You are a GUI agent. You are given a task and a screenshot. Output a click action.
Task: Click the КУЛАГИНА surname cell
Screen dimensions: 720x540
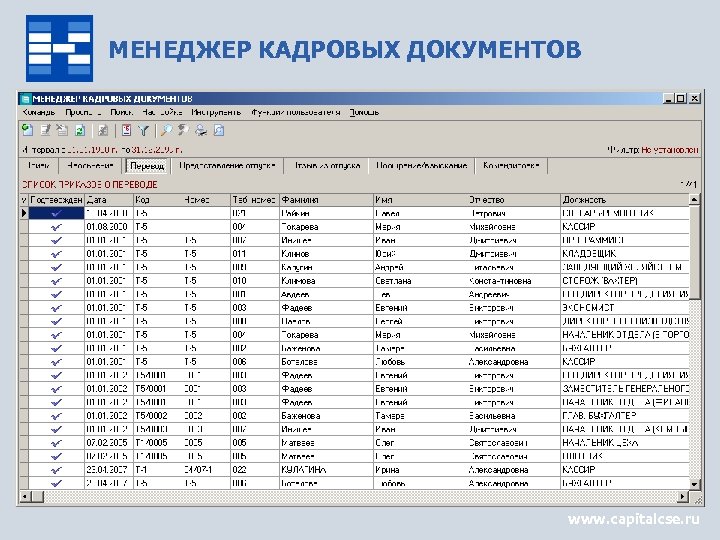[326, 470]
